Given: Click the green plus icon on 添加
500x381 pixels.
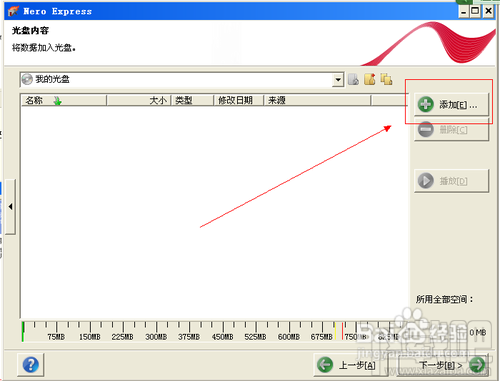Looking at the screenshot, I should click(x=426, y=105).
